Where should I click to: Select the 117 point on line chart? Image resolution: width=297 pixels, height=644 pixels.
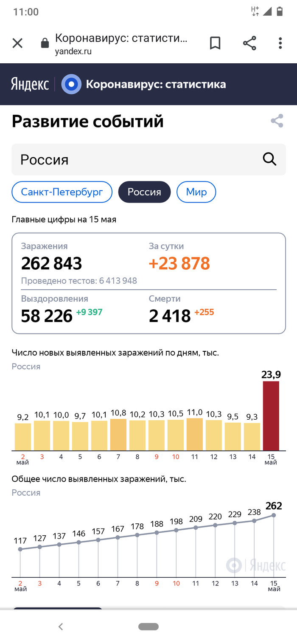click(x=20, y=549)
